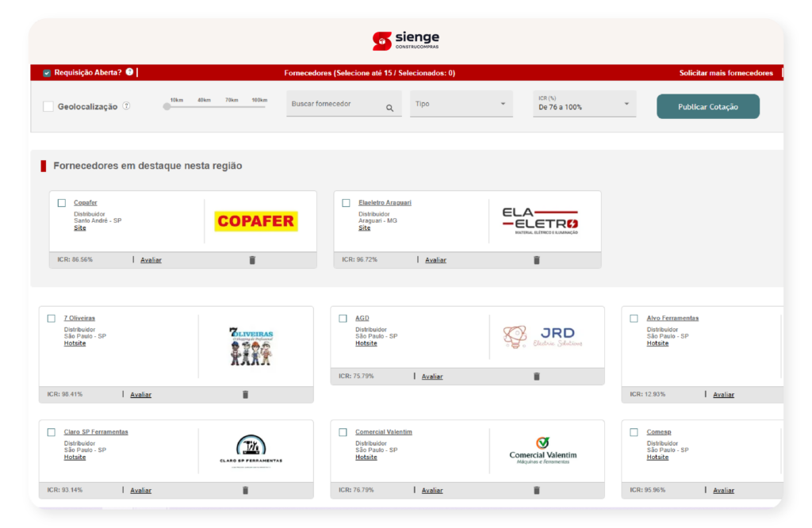Image resolution: width=812 pixels, height=528 pixels.
Task: Click Avaliar on the Comesp card
Action: pyautogui.click(x=723, y=490)
